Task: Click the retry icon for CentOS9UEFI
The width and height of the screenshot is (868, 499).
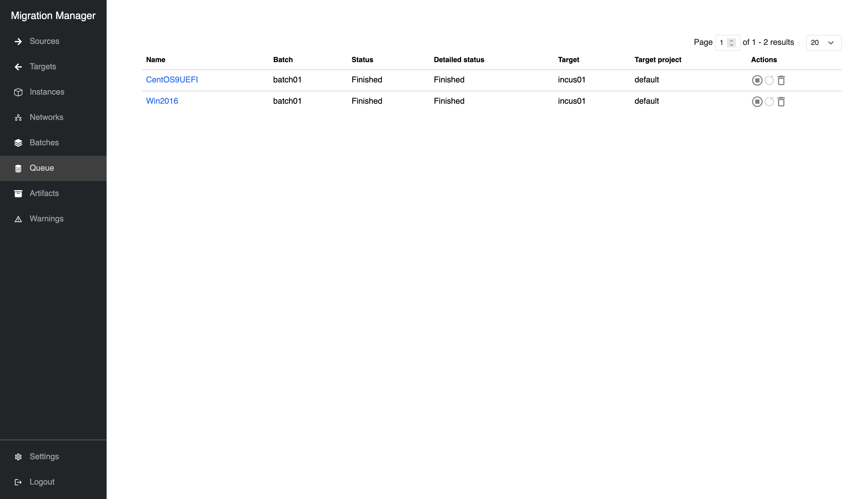Action: [x=769, y=80]
